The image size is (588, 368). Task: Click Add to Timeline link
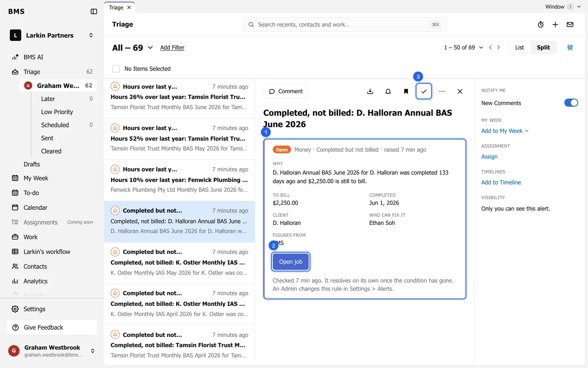tap(501, 182)
